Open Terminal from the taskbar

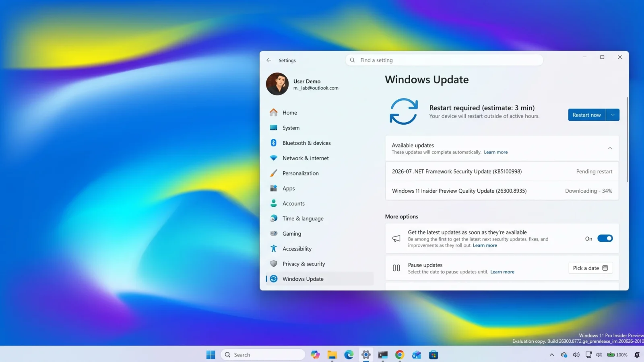[383, 355]
